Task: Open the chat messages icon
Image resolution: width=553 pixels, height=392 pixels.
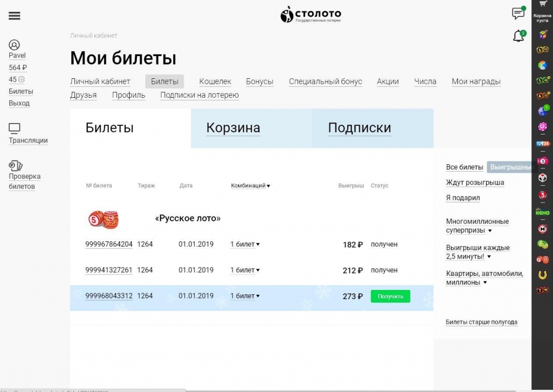Action: point(518,13)
